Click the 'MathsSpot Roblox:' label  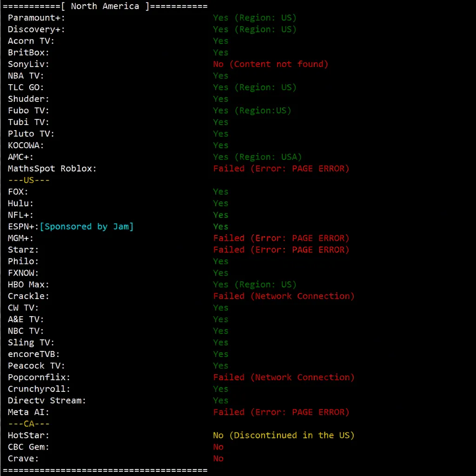point(52,168)
